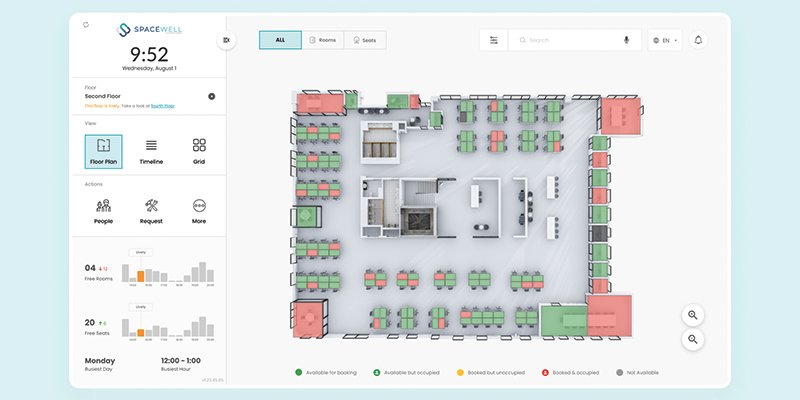This screenshot has height=400, width=800.
Task: Click the highlighted orange Free Rooms bar
Action: (140, 276)
